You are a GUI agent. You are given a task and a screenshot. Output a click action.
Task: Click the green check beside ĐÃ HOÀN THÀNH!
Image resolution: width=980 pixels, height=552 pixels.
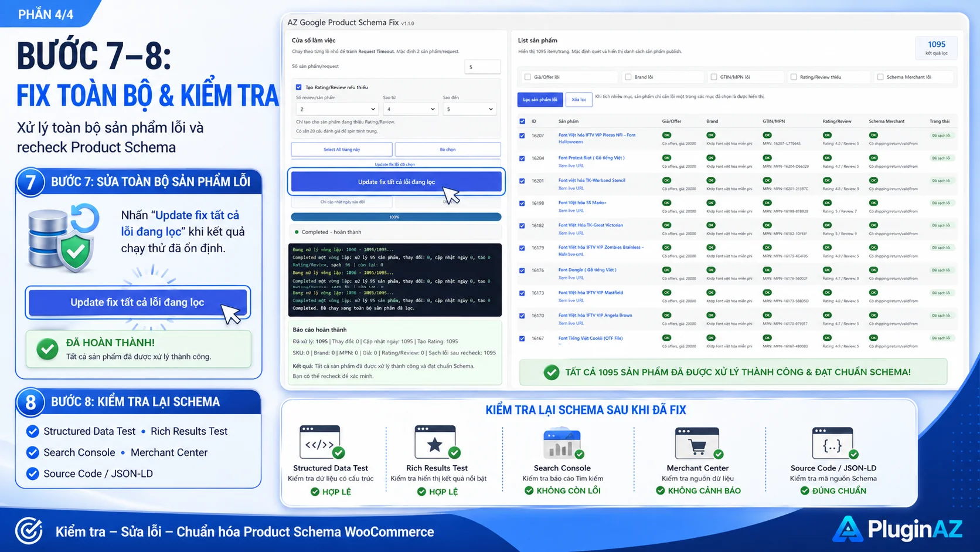coord(47,349)
